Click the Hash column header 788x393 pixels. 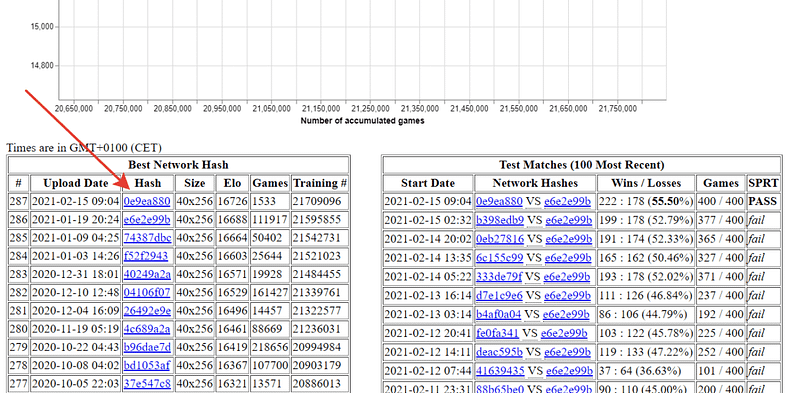pyautogui.click(x=148, y=183)
